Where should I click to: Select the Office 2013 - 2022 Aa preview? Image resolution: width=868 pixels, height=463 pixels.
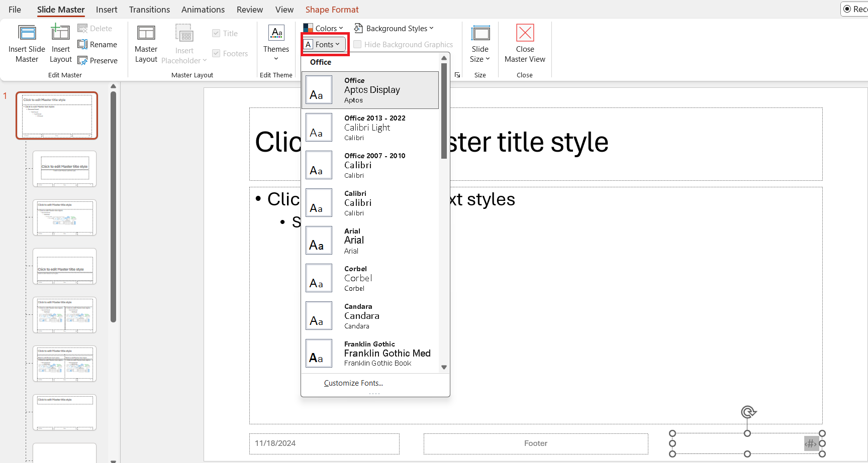(319, 128)
